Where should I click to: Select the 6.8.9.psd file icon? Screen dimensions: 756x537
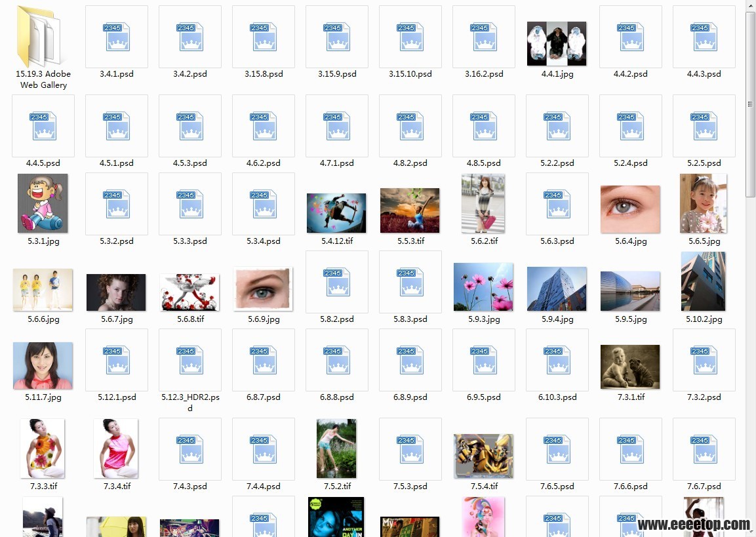click(x=410, y=360)
